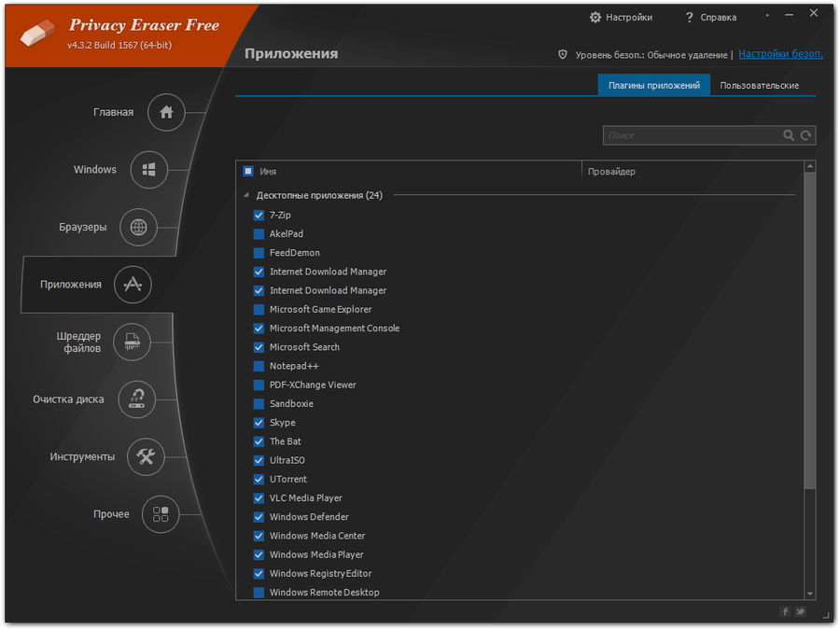Screen dimensions: 840x630
Task: Open the Windows menu label
Action: tap(95, 169)
